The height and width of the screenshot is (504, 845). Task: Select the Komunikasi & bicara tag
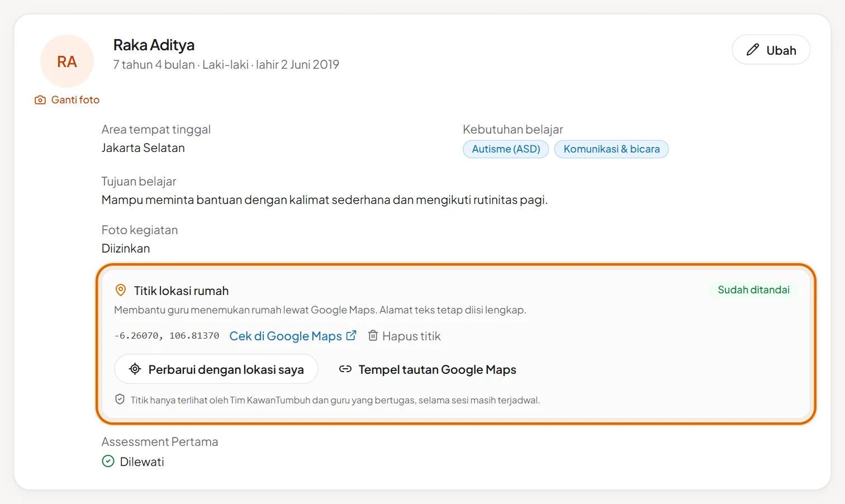pos(611,149)
